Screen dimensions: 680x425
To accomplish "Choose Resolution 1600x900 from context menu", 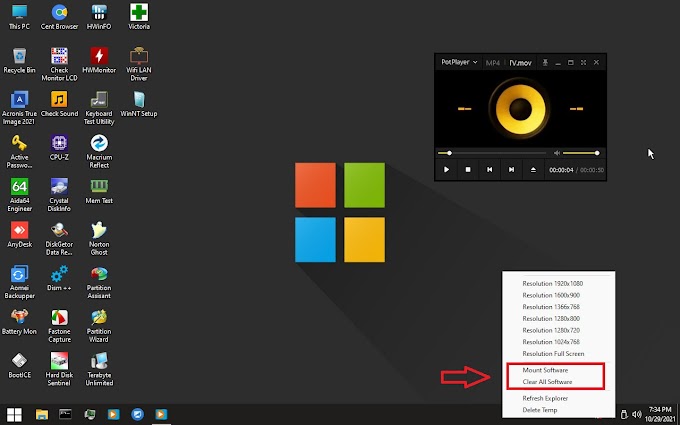I will [559, 295].
